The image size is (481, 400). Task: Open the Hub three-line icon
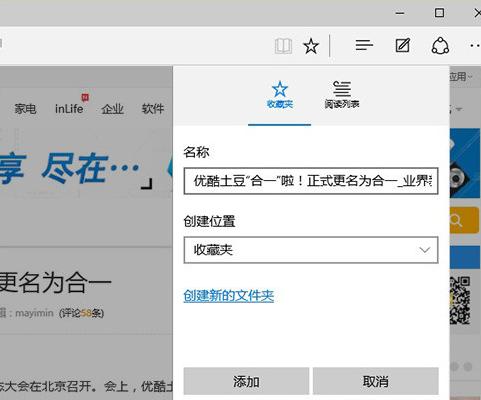(x=364, y=45)
